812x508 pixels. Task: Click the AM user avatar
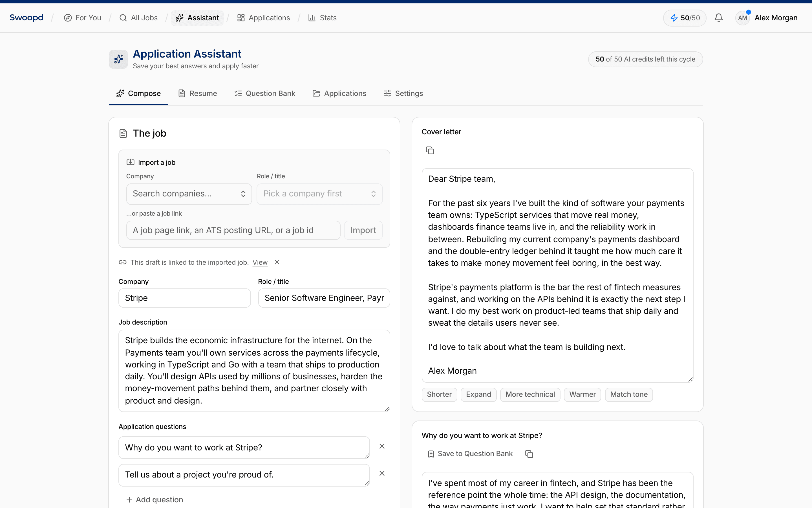pos(743,18)
